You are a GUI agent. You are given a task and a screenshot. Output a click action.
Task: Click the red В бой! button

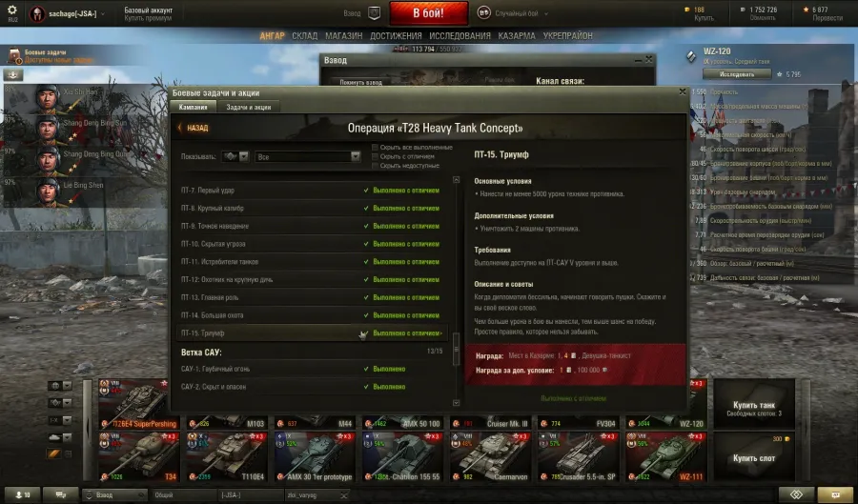[428, 13]
